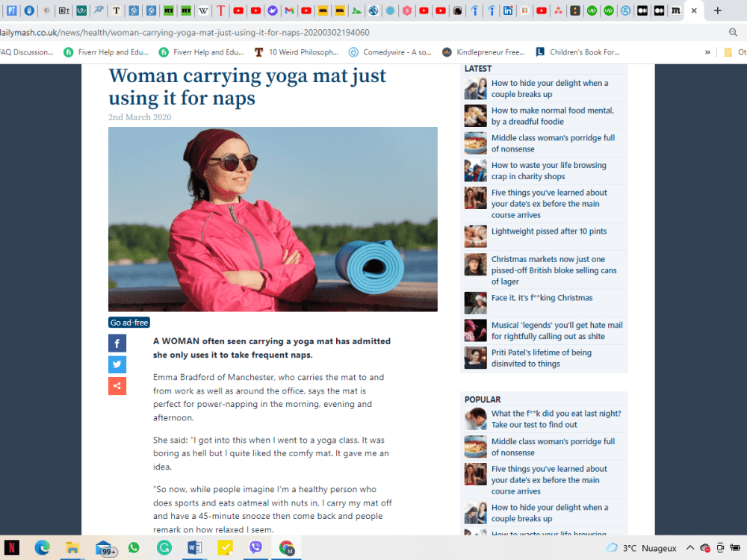Viewport: 747px width, 560px height.
Task: Switch to the big red T tab
Action: click(x=220, y=10)
